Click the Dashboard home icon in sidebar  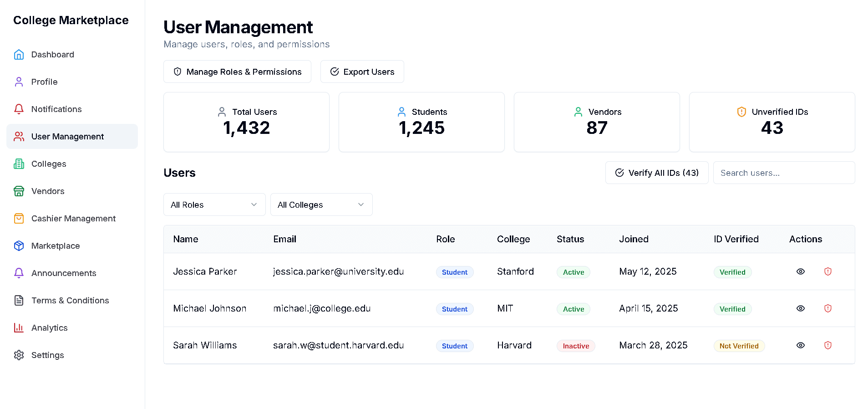point(19,55)
